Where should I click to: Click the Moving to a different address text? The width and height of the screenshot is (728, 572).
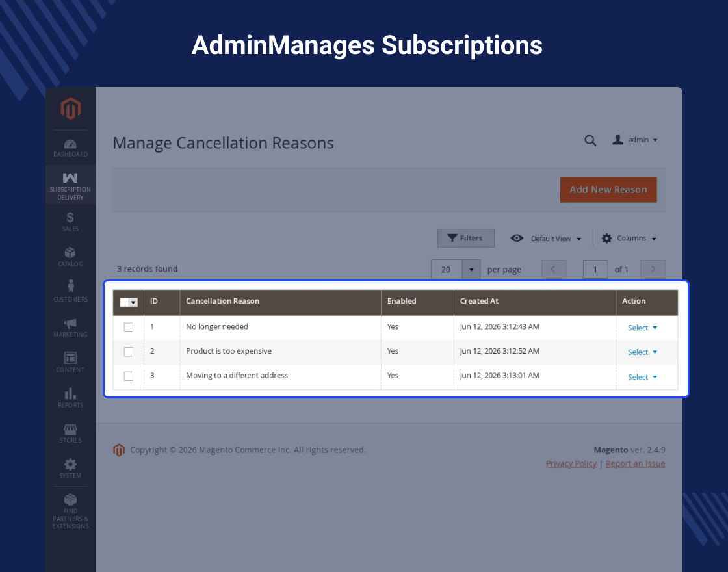tap(237, 375)
